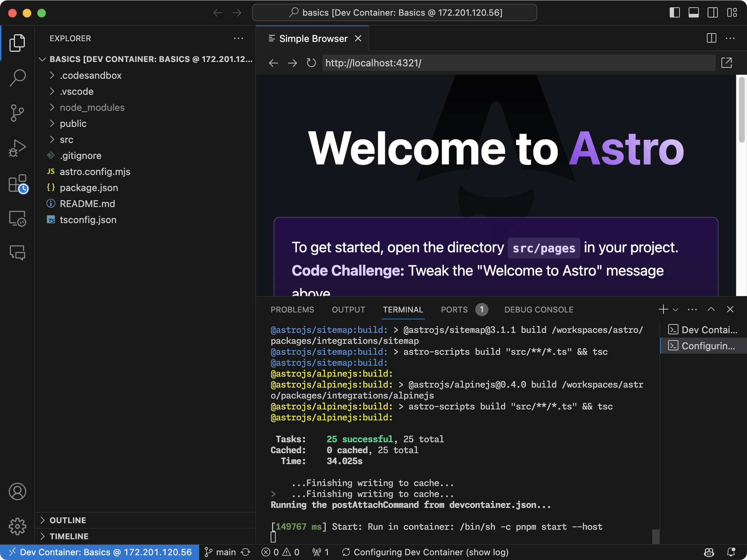Toggle the maximize terminal panel icon
Viewport: 747px width, 560px height.
coord(712,309)
